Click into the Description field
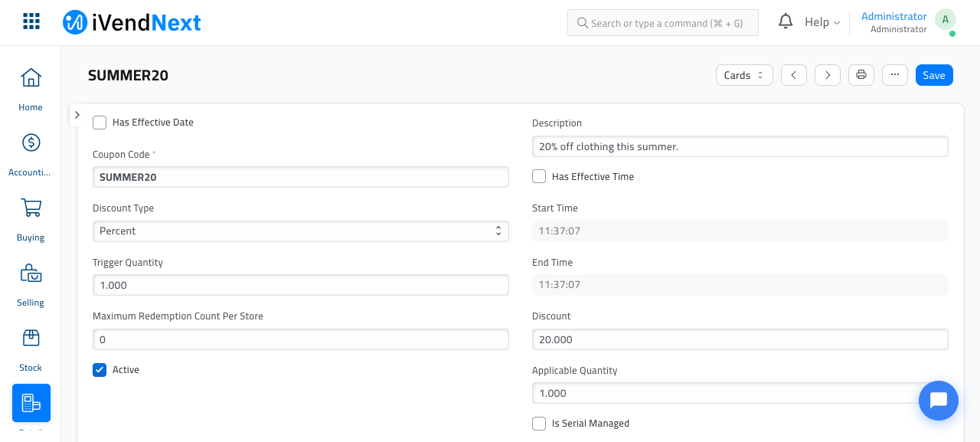 pos(740,146)
